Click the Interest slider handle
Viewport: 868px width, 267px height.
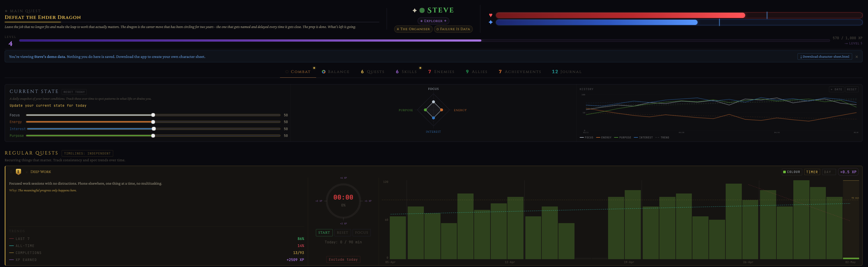154,129
